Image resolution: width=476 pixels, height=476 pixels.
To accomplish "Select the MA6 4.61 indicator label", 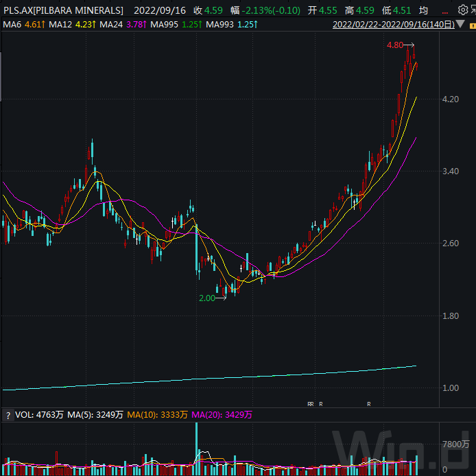I will pyautogui.click(x=24, y=24).
